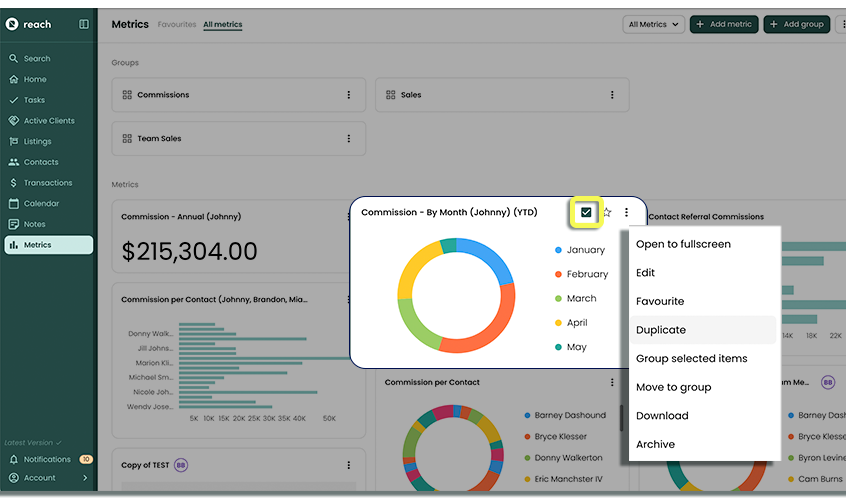Click the star favourite icon on chart card
Screen dimensions: 846x500
click(606, 212)
